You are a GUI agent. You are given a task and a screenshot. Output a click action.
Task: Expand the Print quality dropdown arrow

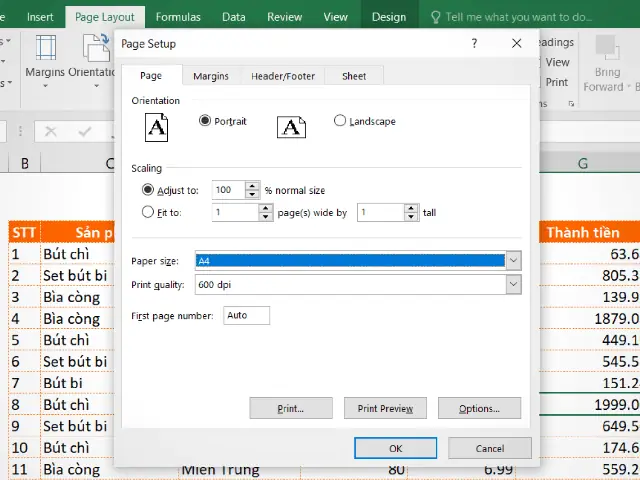pyautogui.click(x=513, y=284)
